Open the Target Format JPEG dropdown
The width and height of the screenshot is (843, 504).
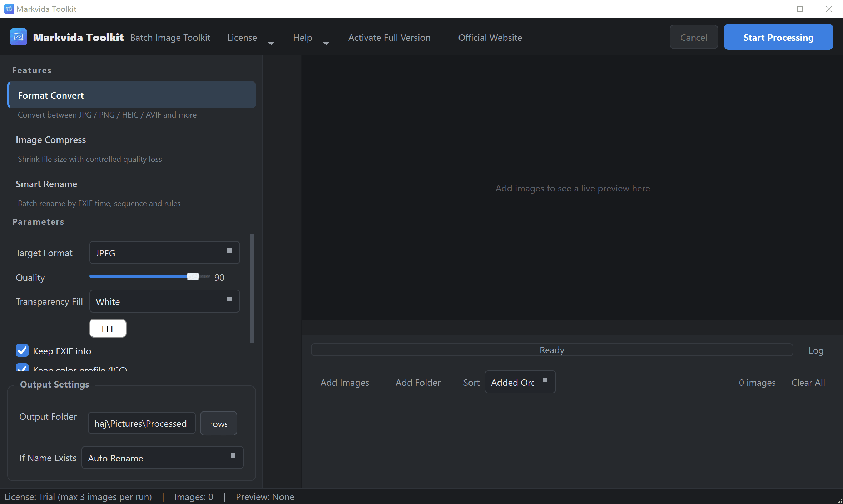click(164, 253)
